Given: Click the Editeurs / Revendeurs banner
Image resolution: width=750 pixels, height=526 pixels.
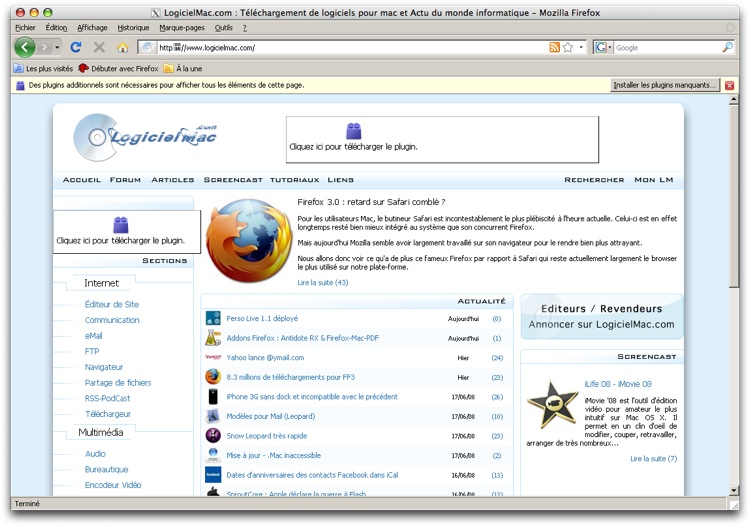Looking at the screenshot, I should (x=602, y=317).
